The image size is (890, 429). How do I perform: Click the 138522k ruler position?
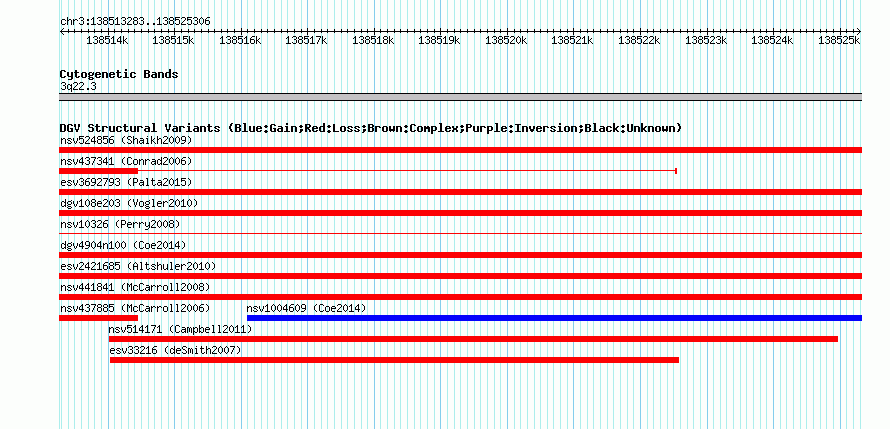[x=639, y=40]
